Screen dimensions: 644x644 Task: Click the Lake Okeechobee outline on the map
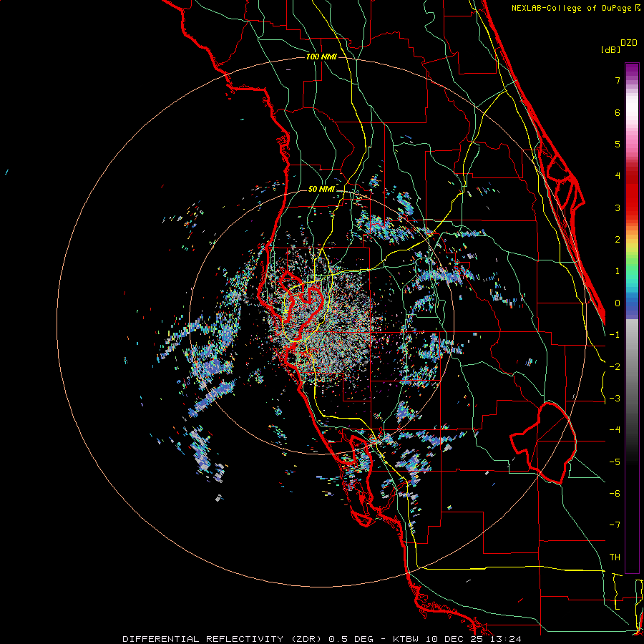click(x=543, y=443)
